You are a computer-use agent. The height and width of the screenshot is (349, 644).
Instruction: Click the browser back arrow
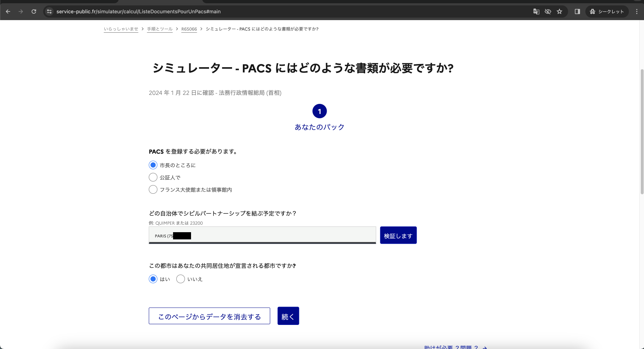8,12
